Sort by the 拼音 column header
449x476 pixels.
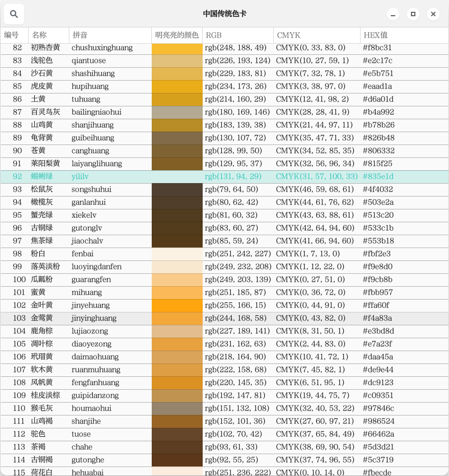click(x=110, y=35)
